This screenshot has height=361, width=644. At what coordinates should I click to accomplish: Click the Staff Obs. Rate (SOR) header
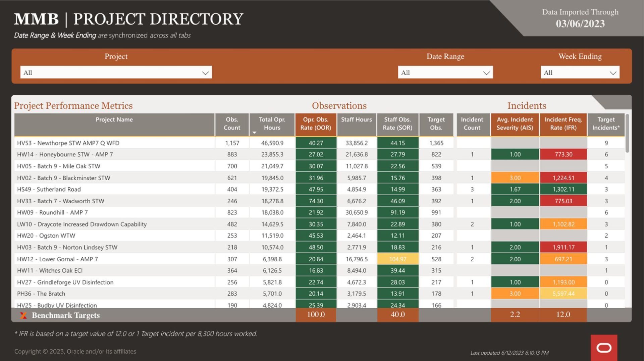[398, 124]
